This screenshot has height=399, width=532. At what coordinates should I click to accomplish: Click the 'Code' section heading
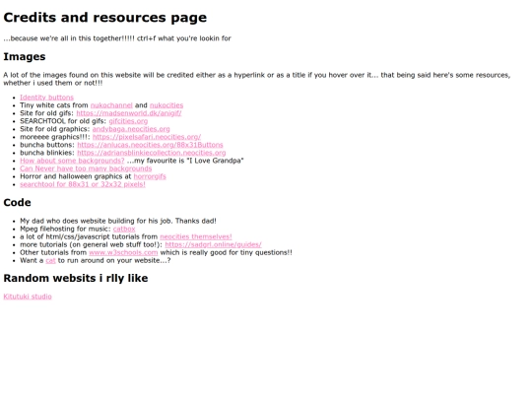[18, 203]
